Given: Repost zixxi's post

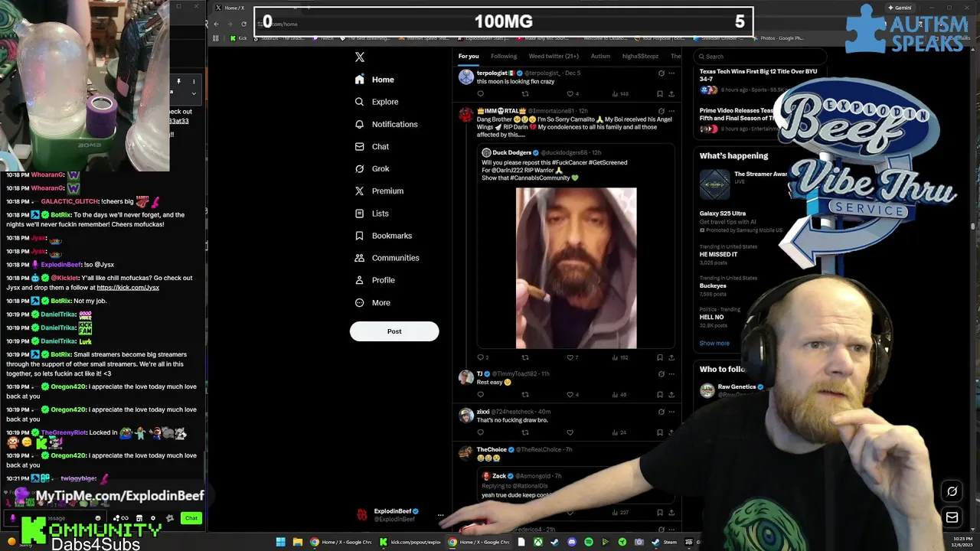Looking at the screenshot, I should point(525,432).
